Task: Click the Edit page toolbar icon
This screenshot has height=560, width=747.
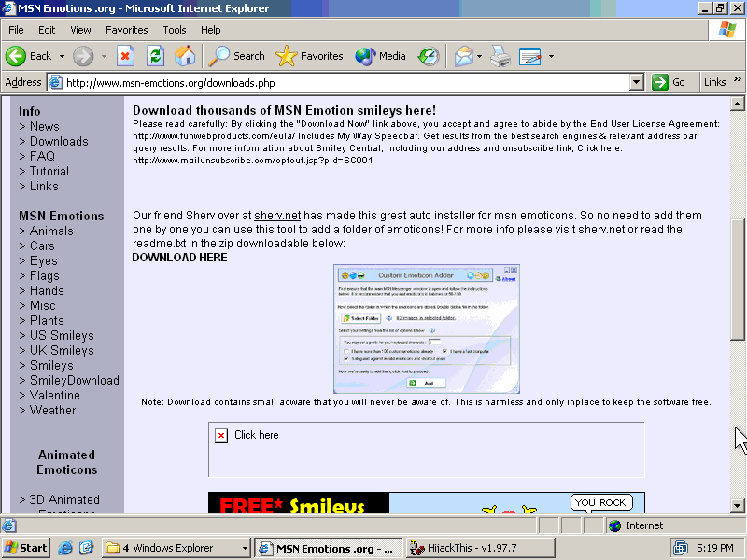Action: click(x=529, y=56)
